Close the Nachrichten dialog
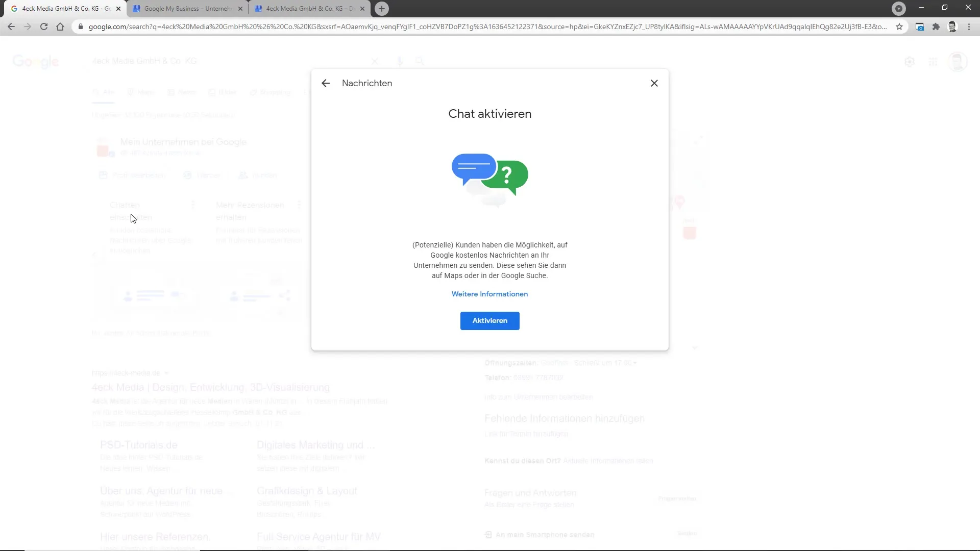Viewport: 980px width, 551px height. coord(654,83)
